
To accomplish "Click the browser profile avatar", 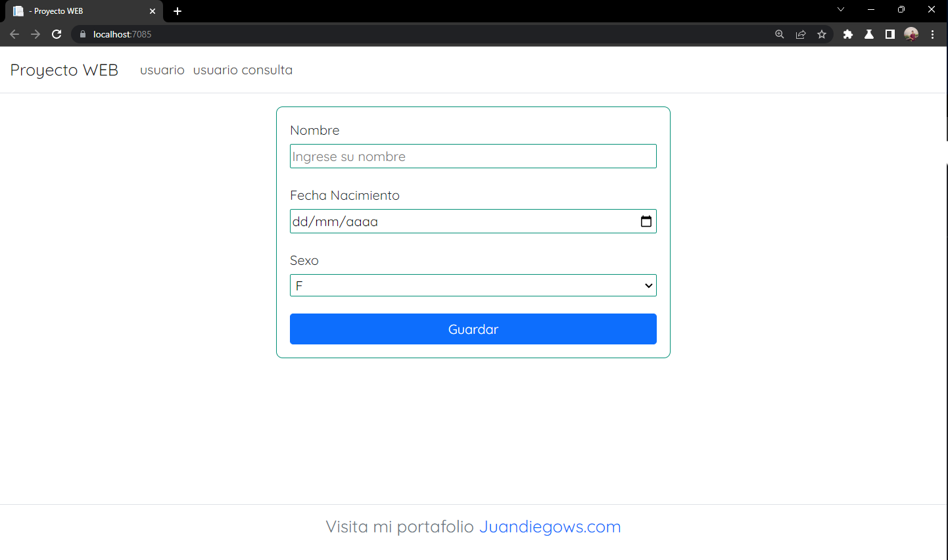I will click(911, 34).
